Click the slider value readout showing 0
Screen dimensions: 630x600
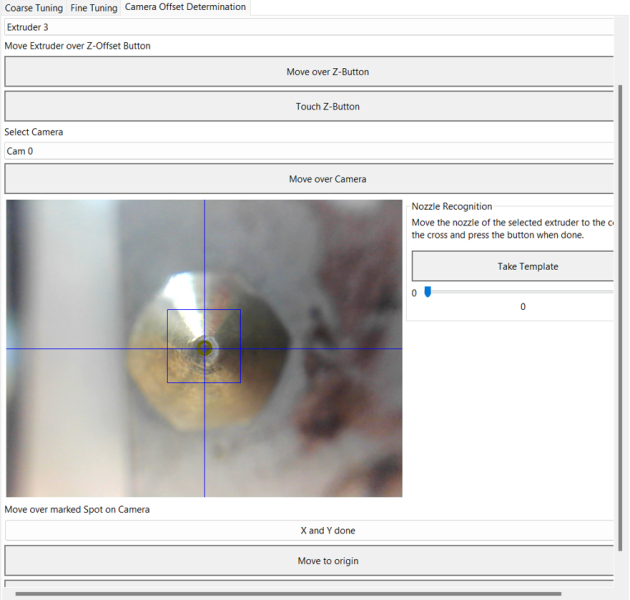tap(522, 307)
